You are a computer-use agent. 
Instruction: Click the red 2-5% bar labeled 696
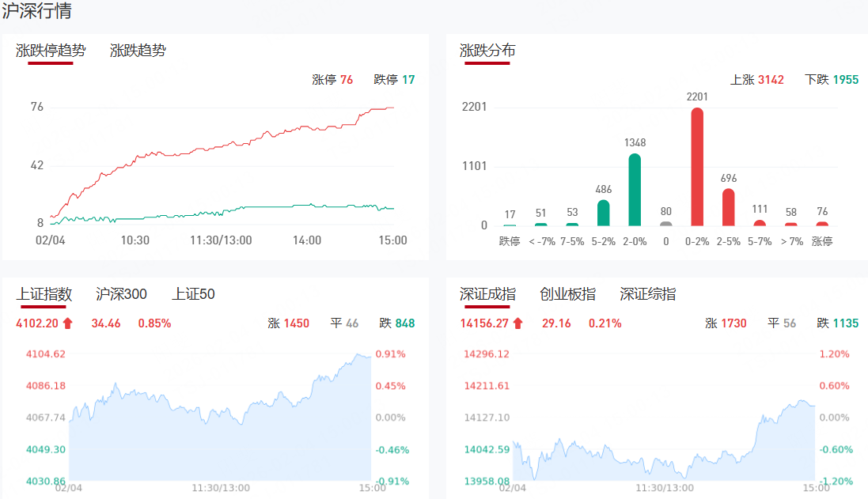(729, 207)
